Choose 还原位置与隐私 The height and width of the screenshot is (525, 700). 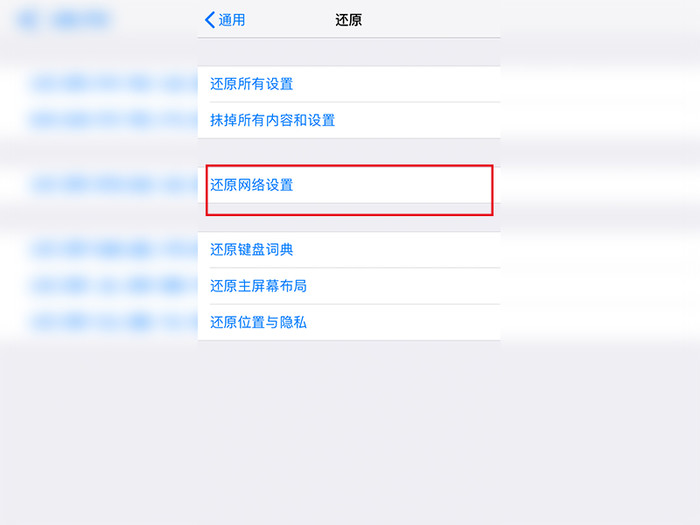(x=258, y=322)
